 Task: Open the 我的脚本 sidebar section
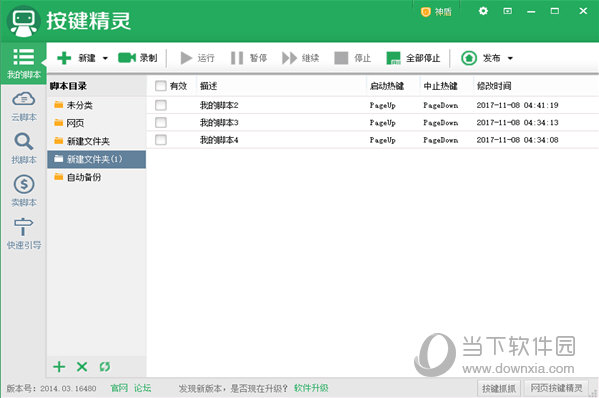click(x=24, y=63)
